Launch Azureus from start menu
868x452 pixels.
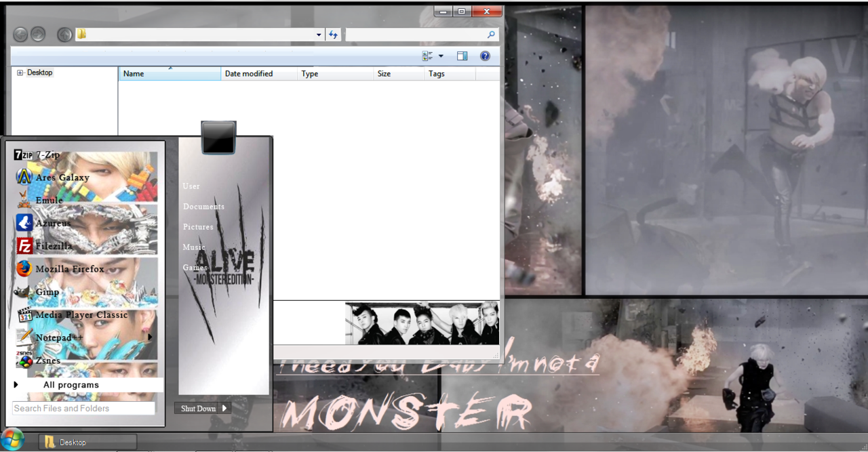[43, 223]
